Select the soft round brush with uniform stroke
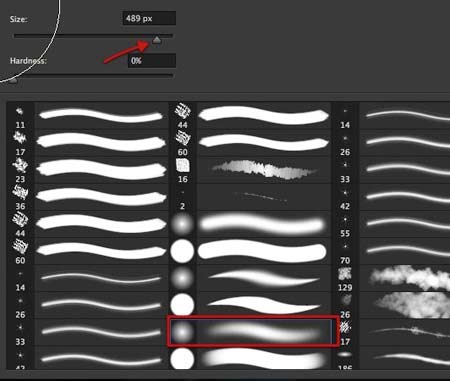 (250, 224)
